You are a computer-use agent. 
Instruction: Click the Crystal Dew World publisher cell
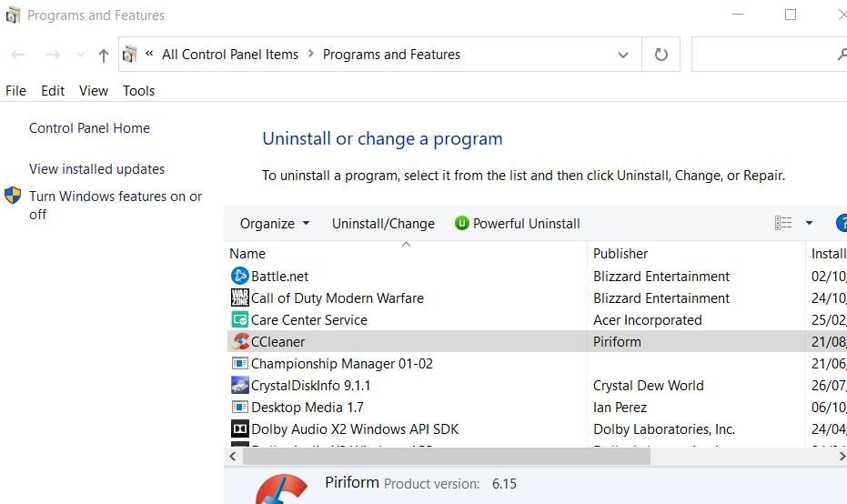coord(648,386)
